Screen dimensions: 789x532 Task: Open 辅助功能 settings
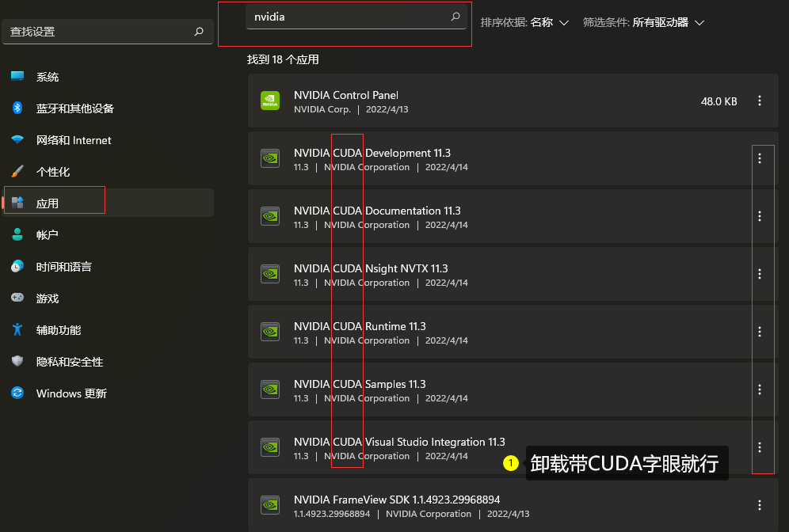coord(108,330)
